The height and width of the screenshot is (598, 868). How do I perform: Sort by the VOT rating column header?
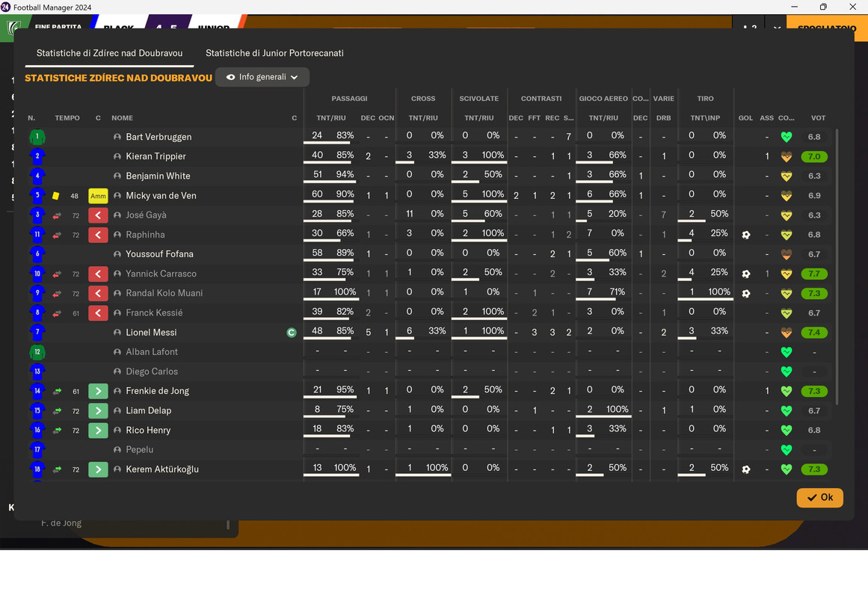pos(818,118)
